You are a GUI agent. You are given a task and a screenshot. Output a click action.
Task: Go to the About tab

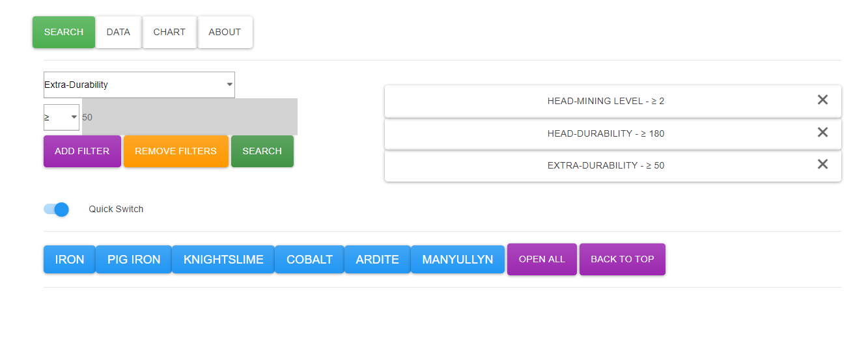click(225, 32)
